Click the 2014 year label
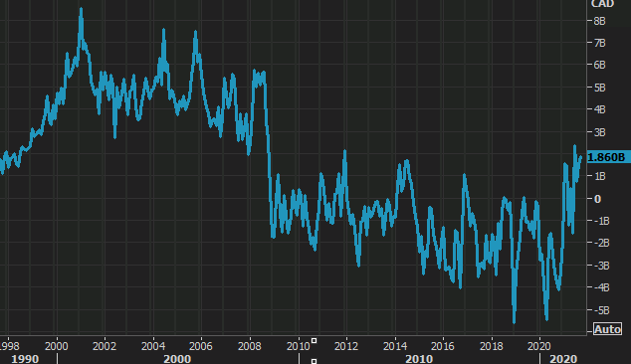This screenshot has height=364, width=631. [395, 346]
